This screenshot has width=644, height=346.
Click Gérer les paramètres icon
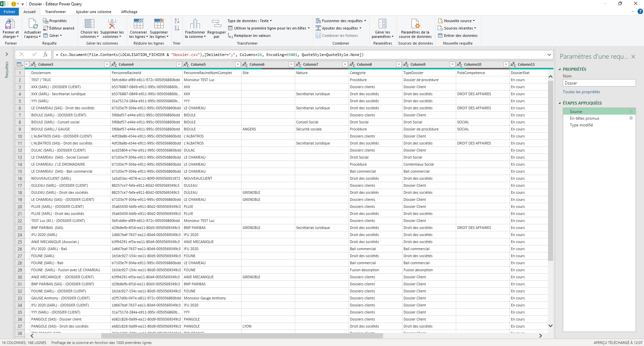click(x=382, y=24)
